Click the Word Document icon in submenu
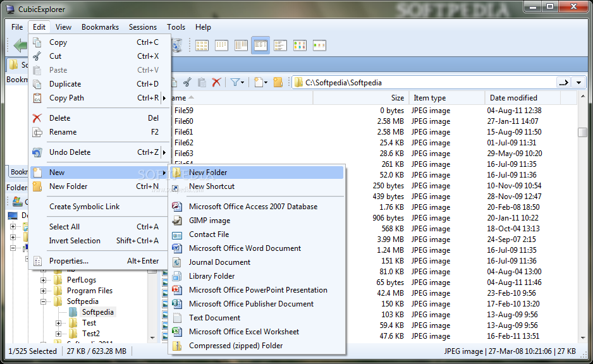 click(x=177, y=248)
